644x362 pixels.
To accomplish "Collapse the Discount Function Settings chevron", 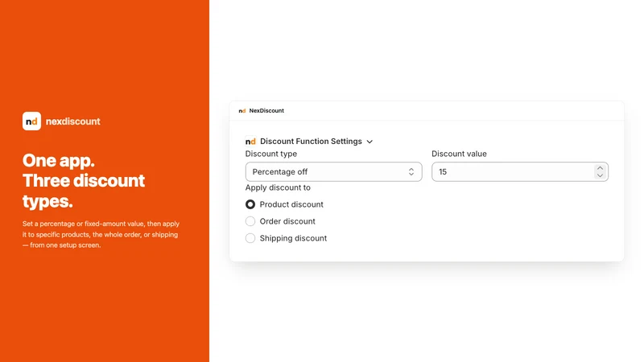I will click(369, 142).
